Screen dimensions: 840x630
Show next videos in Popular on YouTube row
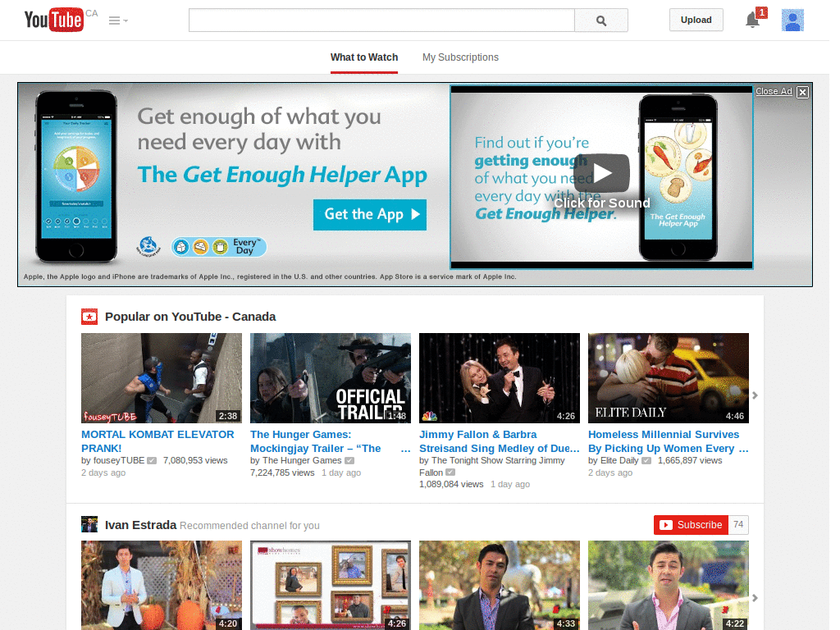click(x=755, y=395)
